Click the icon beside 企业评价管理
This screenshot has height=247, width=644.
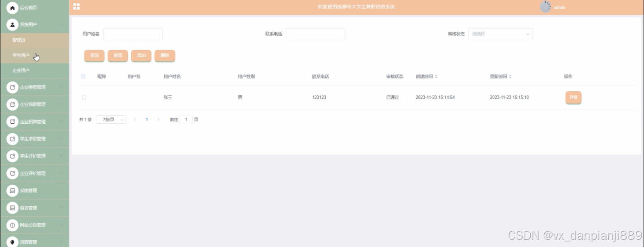point(12,173)
